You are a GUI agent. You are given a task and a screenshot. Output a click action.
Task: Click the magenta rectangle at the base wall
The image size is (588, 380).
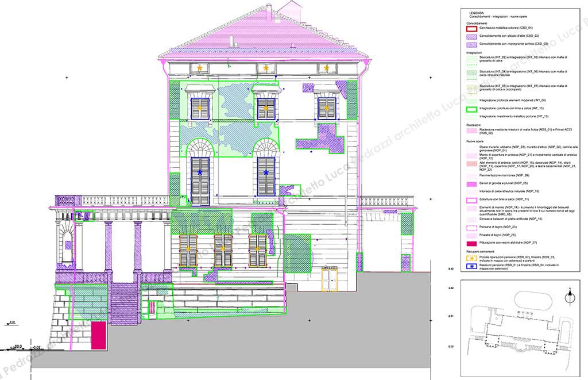(x=99, y=335)
